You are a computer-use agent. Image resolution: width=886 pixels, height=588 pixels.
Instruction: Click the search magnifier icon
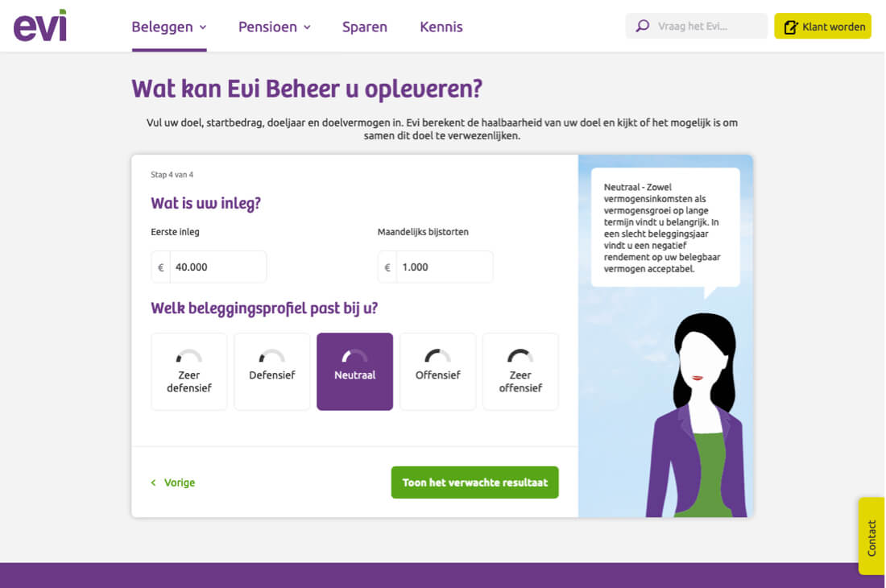pos(643,26)
